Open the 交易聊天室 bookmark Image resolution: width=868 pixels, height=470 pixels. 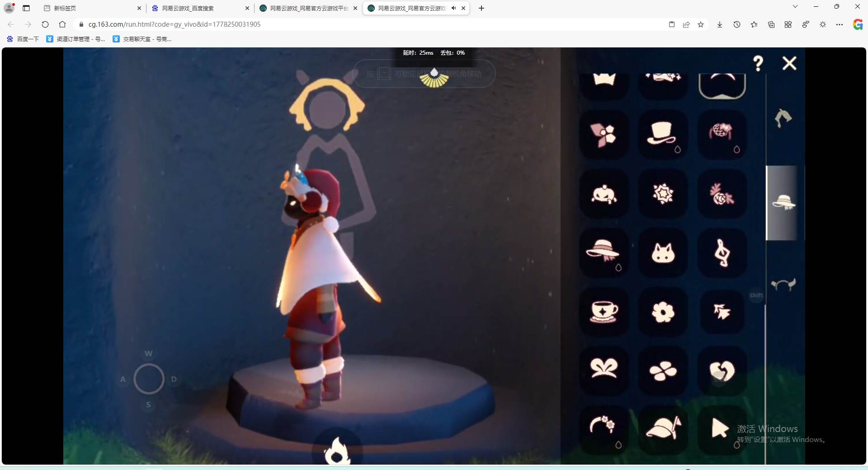click(x=142, y=39)
